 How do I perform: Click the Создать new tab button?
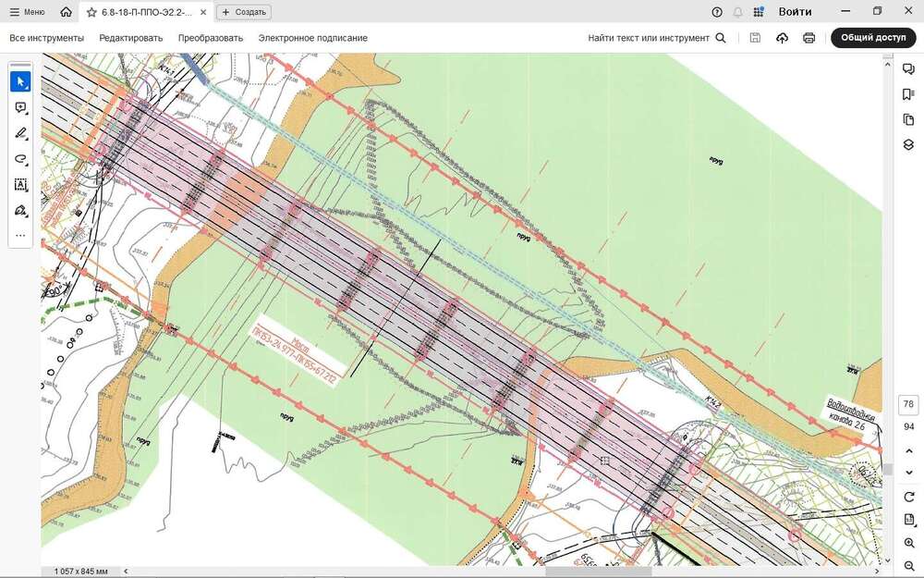(244, 12)
